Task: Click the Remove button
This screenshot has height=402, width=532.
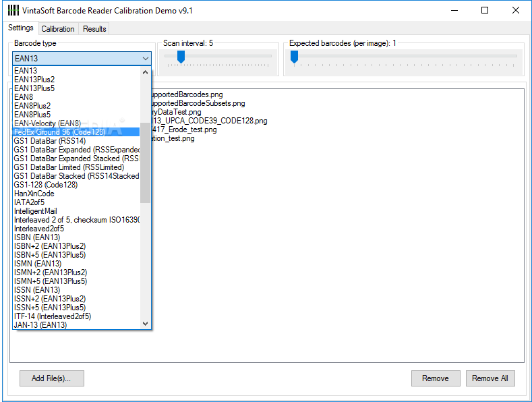Action: 436,378
